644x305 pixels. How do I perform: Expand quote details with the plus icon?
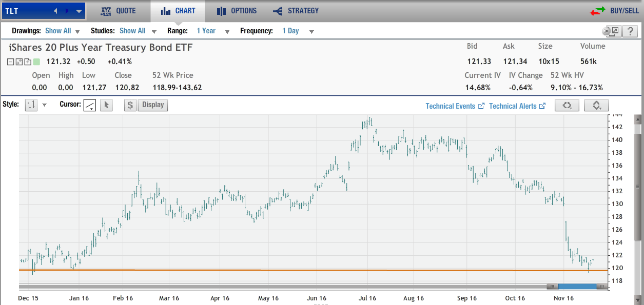coord(27,62)
